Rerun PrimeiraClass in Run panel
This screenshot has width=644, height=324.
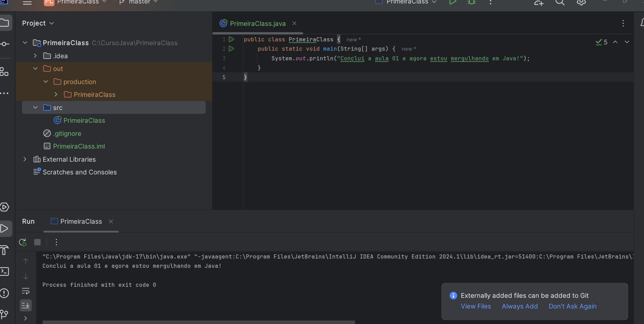[23, 242]
